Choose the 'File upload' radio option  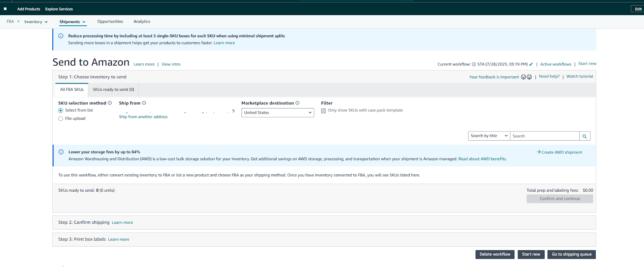(x=61, y=119)
